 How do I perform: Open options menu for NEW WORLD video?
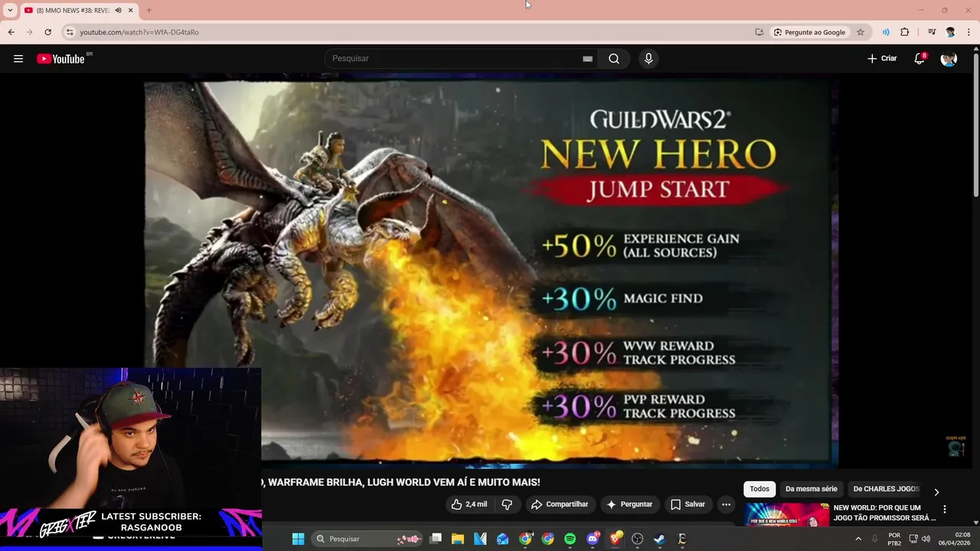tap(944, 509)
